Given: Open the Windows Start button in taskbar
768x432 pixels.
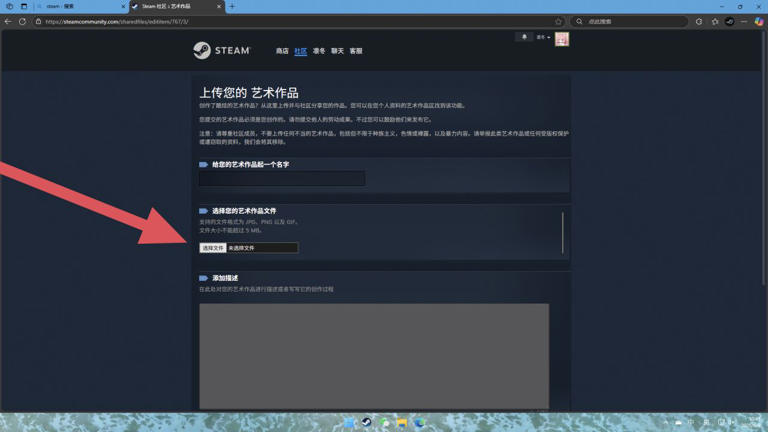Looking at the screenshot, I should coord(349,422).
